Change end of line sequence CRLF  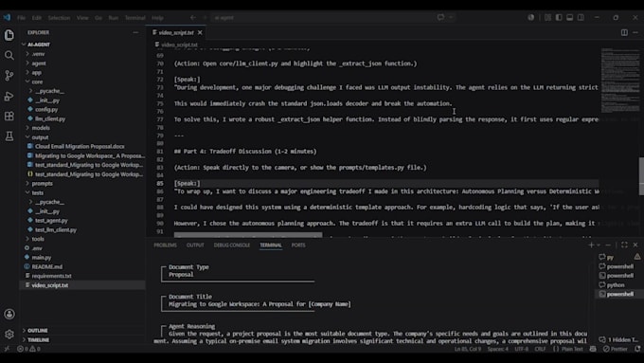(x=540, y=349)
